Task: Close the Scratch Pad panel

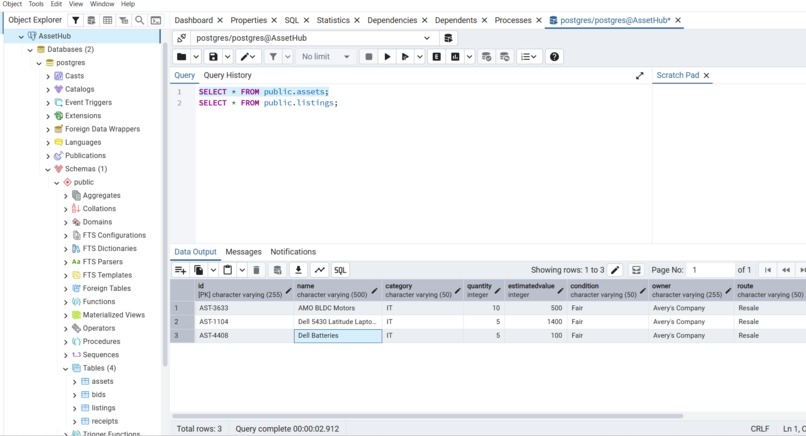Action: 706,76
